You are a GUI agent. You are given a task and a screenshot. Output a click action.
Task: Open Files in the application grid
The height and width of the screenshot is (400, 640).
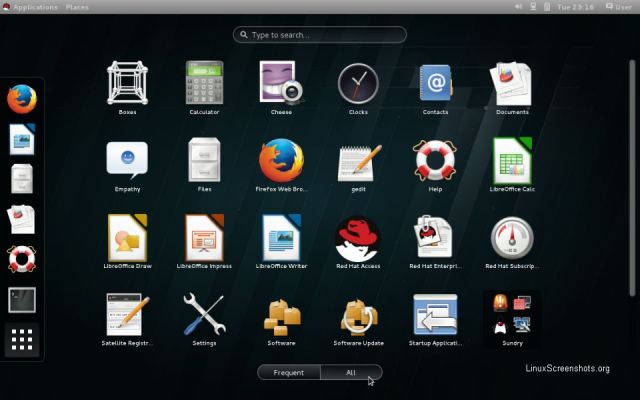[x=204, y=160]
